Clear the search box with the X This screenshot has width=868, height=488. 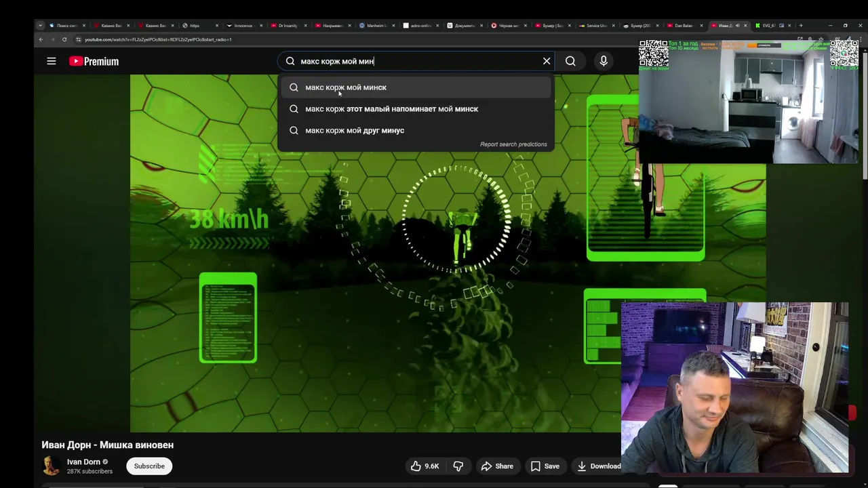(547, 61)
